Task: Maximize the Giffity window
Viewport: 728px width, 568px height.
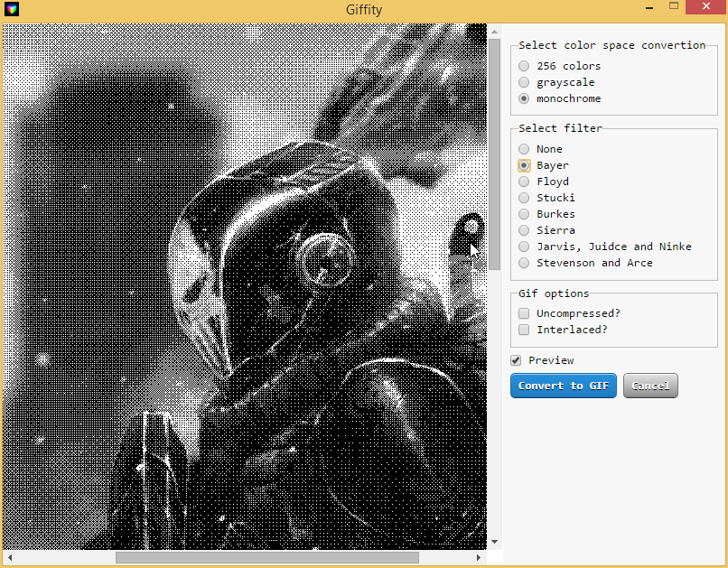Action: [x=674, y=6]
